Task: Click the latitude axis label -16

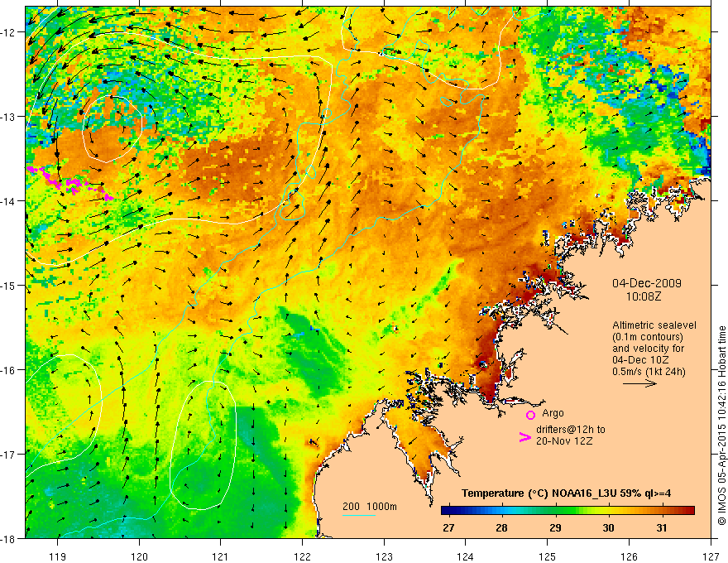Action: point(9,370)
